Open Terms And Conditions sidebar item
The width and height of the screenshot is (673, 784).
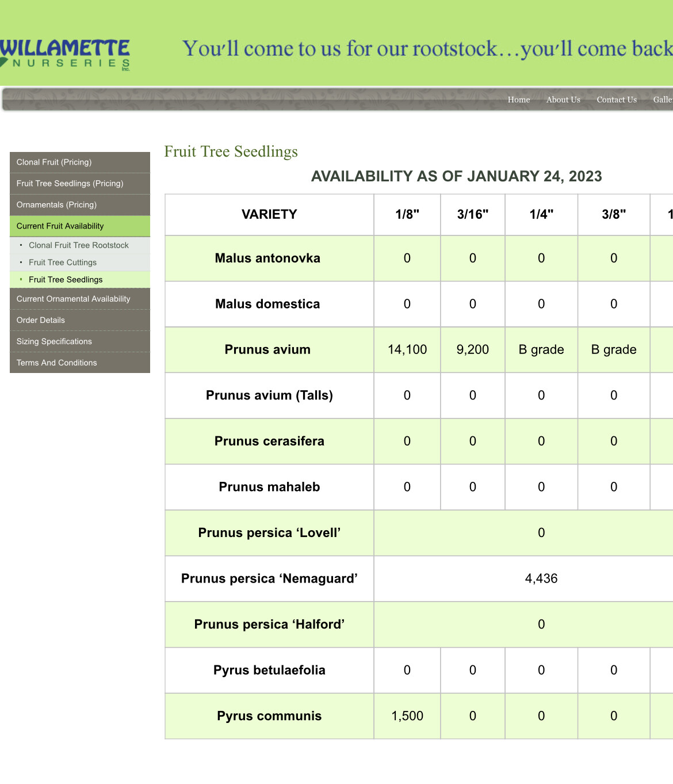(80, 363)
